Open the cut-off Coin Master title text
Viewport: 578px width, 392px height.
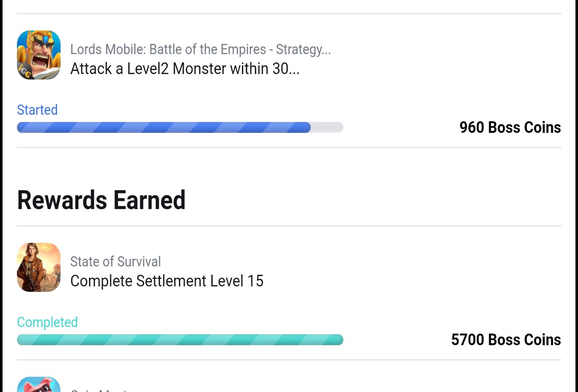(99, 390)
